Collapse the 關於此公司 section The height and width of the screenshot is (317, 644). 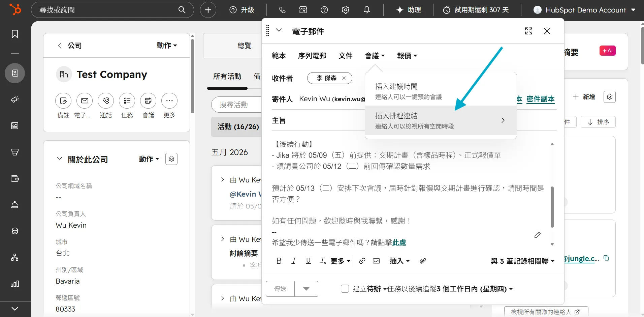[x=60, y=158]
